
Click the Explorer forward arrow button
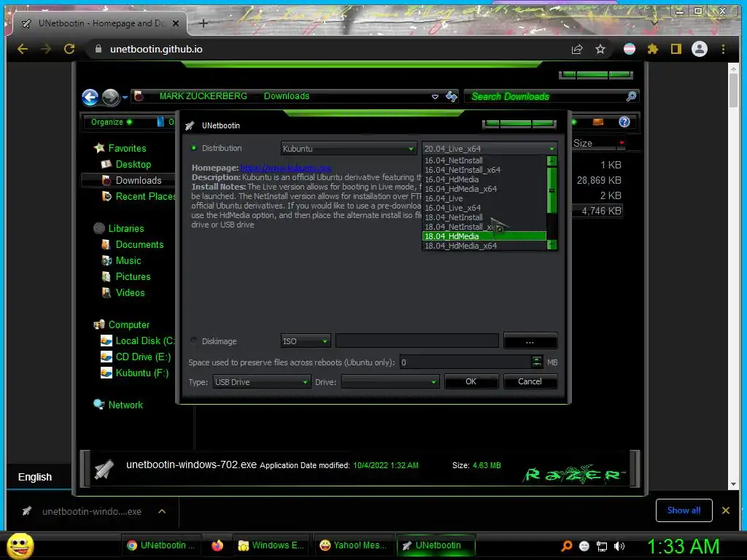111,97
